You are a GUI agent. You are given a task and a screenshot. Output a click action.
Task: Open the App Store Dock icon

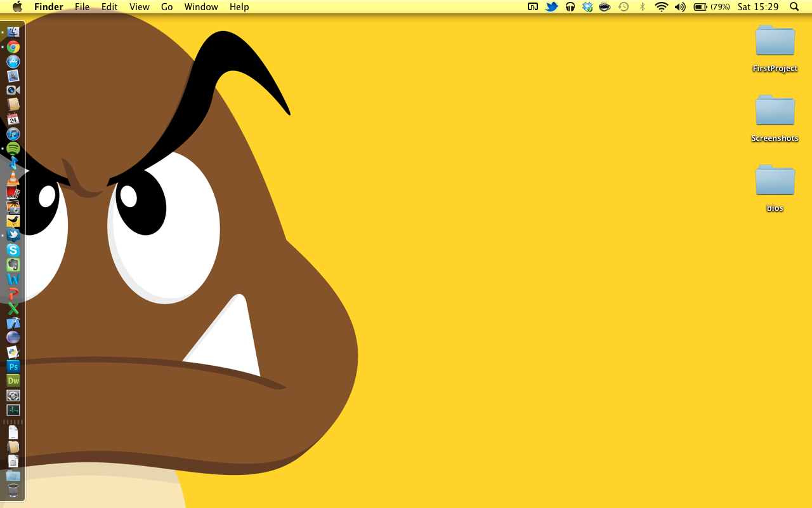tap(13, 62)
